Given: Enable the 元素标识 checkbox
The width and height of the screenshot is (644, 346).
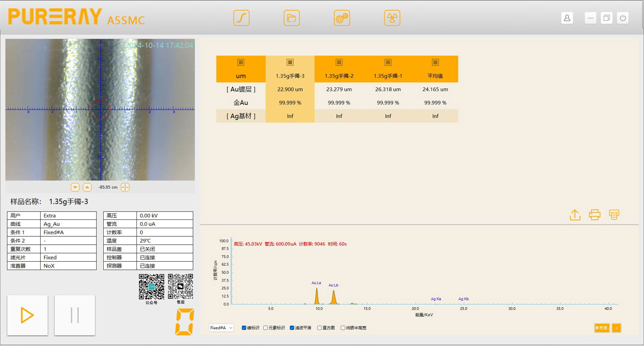Looking at the screenshot, I should (x=266, y=328).
